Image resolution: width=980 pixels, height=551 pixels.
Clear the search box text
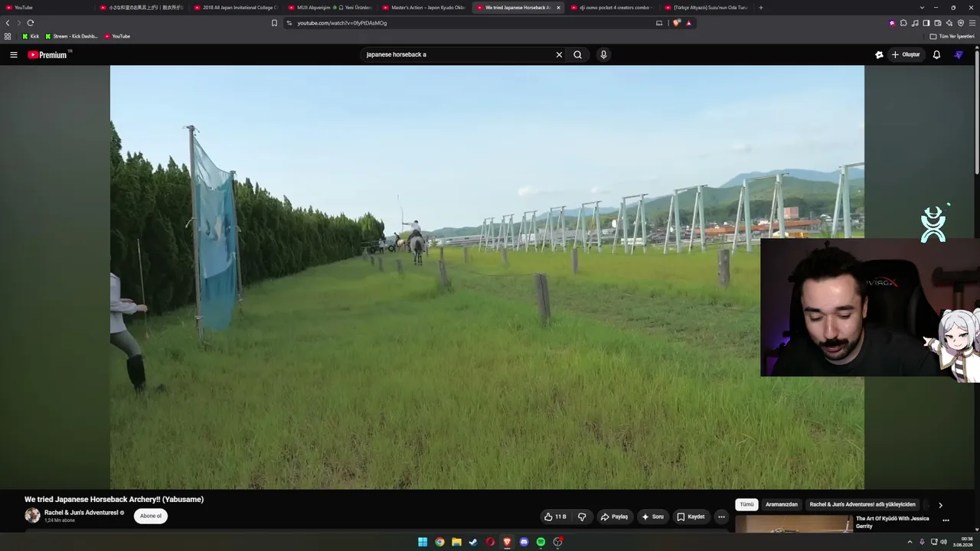[x=559, y=54]
